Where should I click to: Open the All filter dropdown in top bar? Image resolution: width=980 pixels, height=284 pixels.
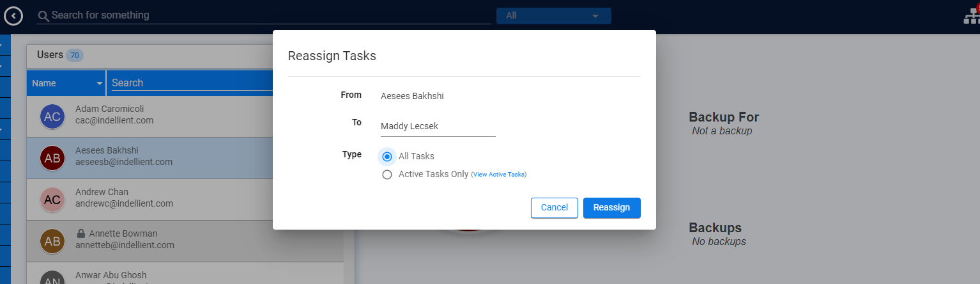point(553,15)
